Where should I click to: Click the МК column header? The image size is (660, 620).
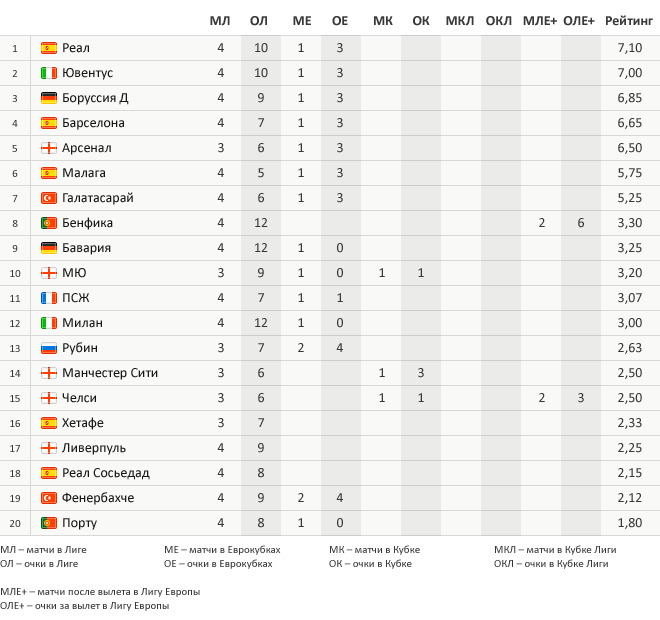tap(383, 21)
